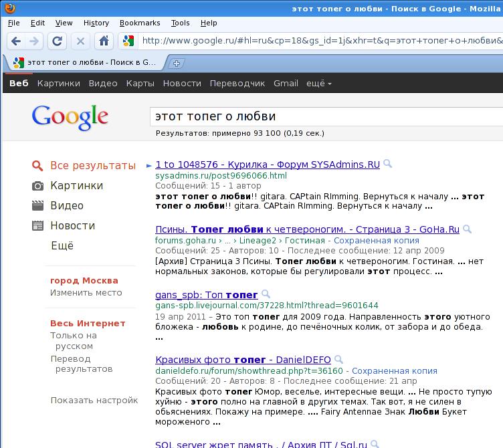Open the View menu
503x448 pixels.
64,23
